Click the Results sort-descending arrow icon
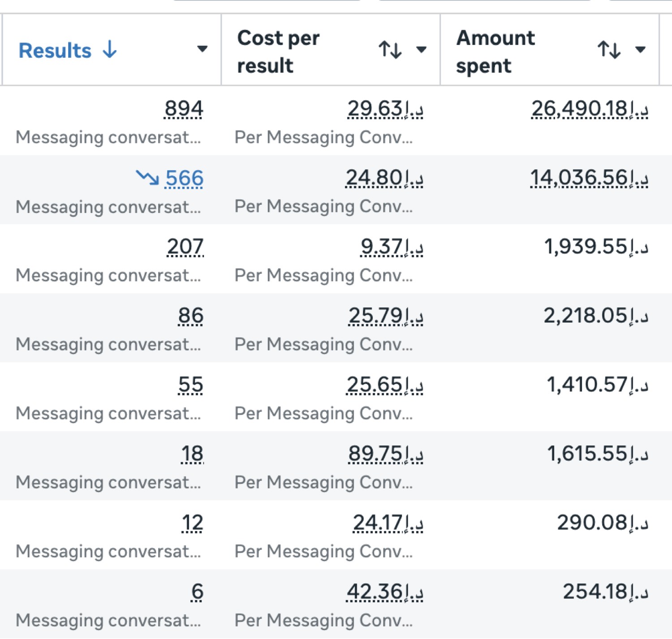This screenshot has height=639, width=672. (110, 49)
